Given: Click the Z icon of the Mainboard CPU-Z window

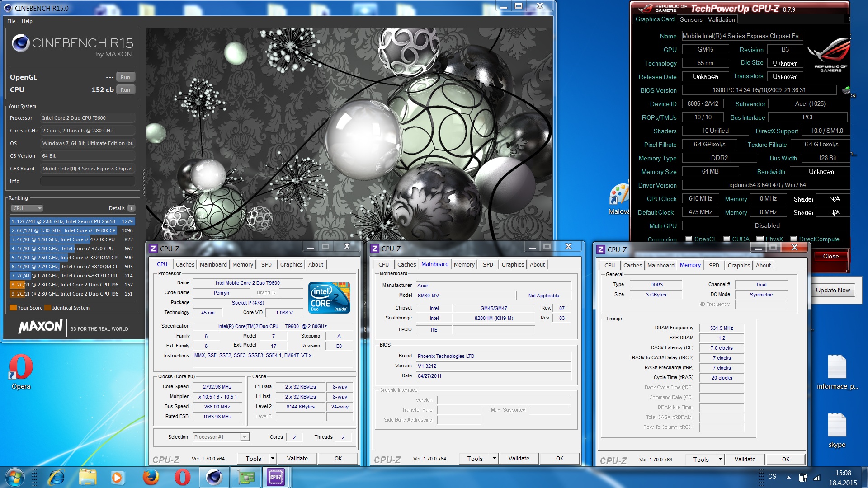Looking at the screenshot, I should click(375, 249).
